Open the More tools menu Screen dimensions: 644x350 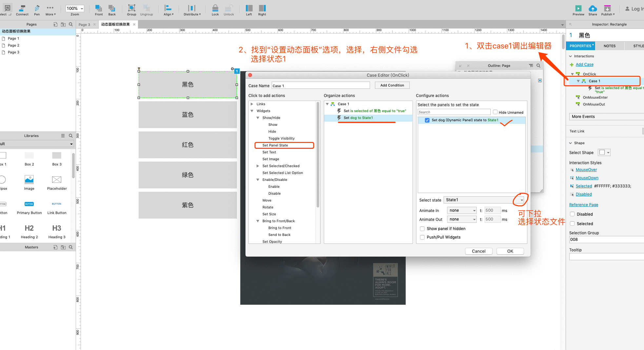(50, 10)
